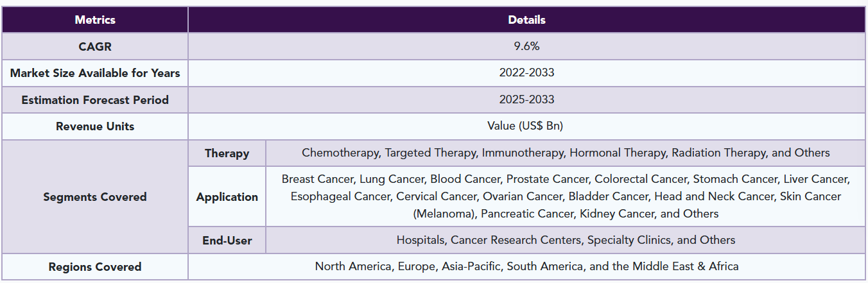Select the Segments Covered cell

[95, 197]
